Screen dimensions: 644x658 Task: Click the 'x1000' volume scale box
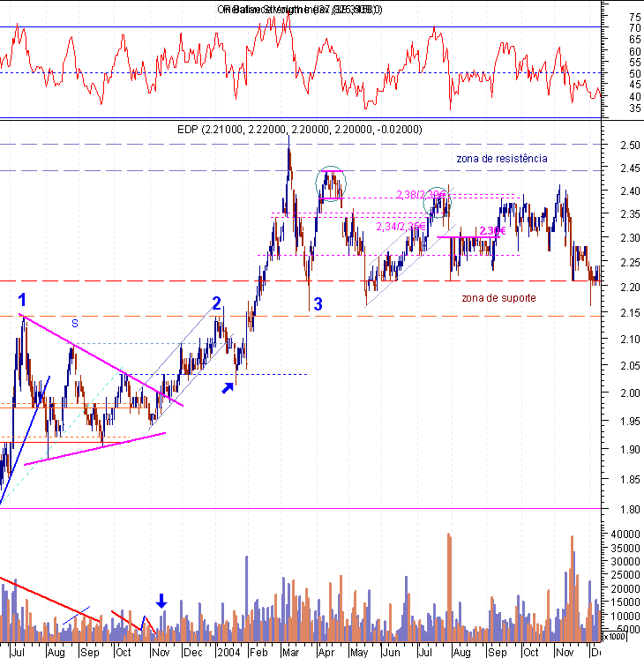pyautogui.click(x=614, y=637)
